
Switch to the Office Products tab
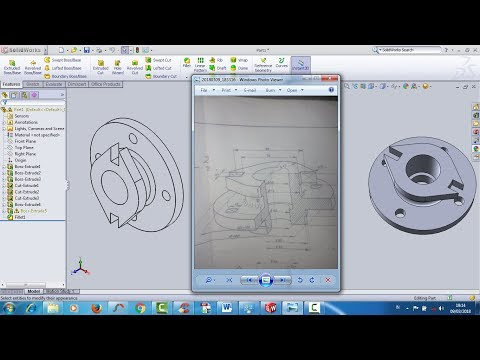tap(106, 84)
